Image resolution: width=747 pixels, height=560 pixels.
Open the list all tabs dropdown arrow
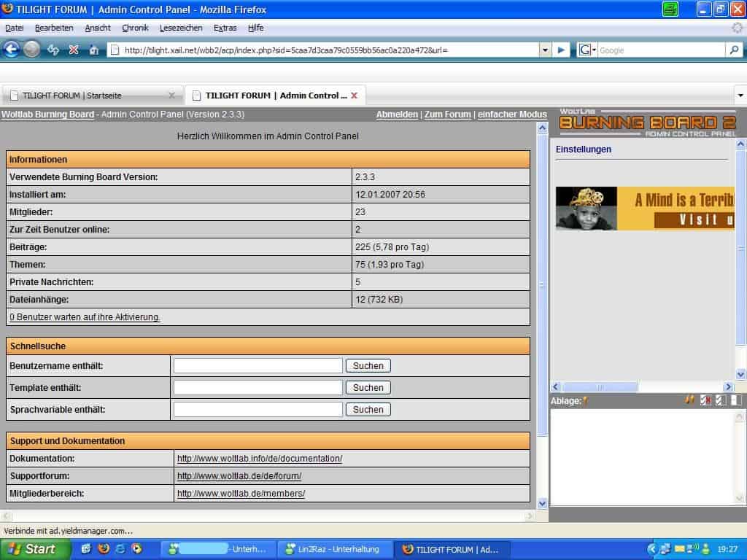point(740,96)
